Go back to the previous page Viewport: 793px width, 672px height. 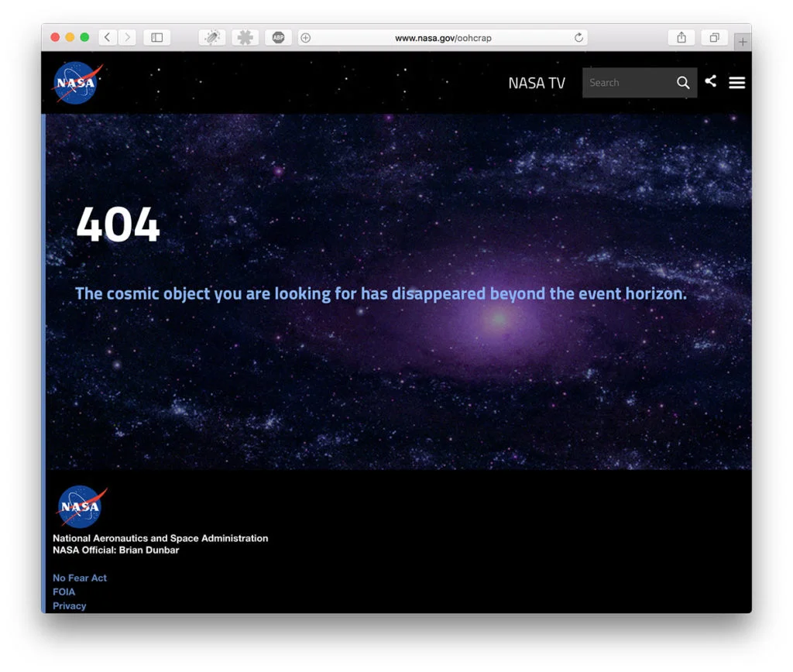108,38
